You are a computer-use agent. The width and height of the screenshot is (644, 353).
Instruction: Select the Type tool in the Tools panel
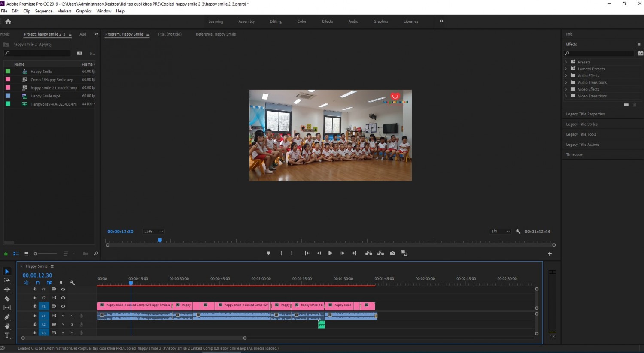point(7,335)
